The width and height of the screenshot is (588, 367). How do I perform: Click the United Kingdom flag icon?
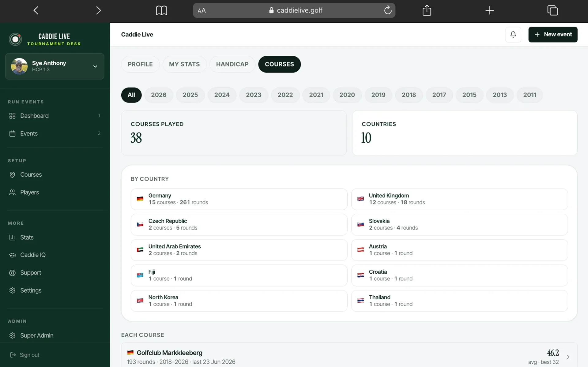coord(360,199)
